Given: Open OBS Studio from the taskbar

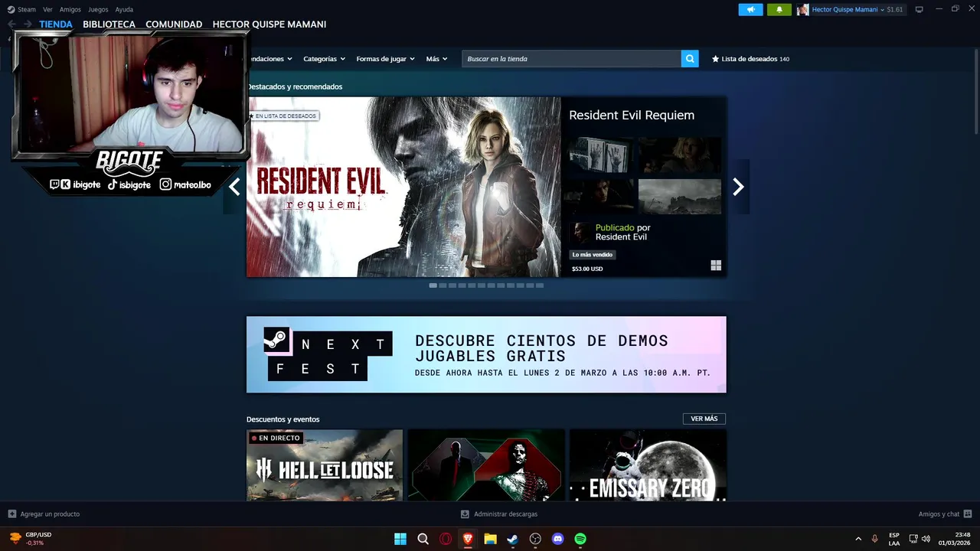Looking at the screenshot, I should point(535,539).
